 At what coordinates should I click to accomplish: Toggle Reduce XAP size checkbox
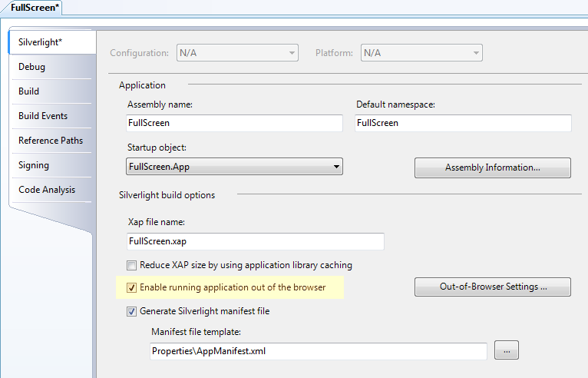131,265
